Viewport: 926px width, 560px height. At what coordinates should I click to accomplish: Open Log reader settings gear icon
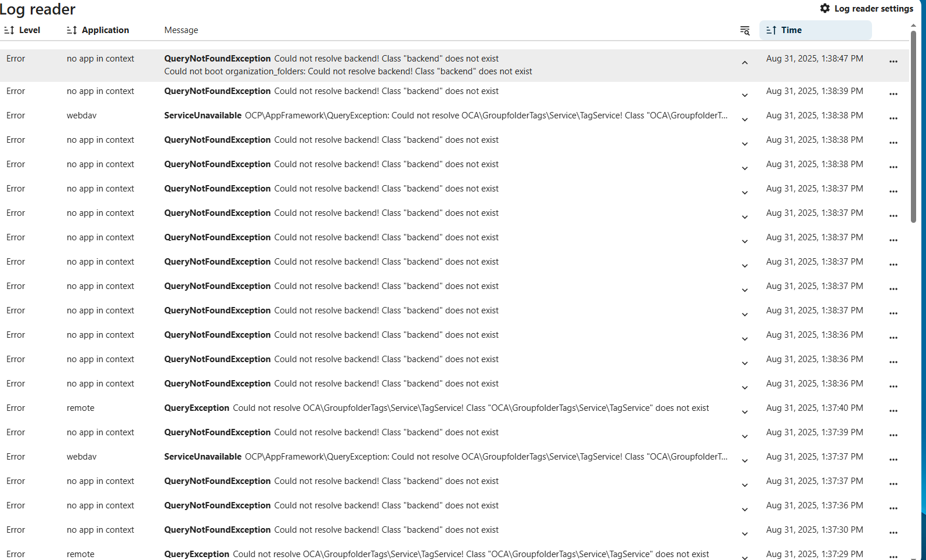(824, 8)
